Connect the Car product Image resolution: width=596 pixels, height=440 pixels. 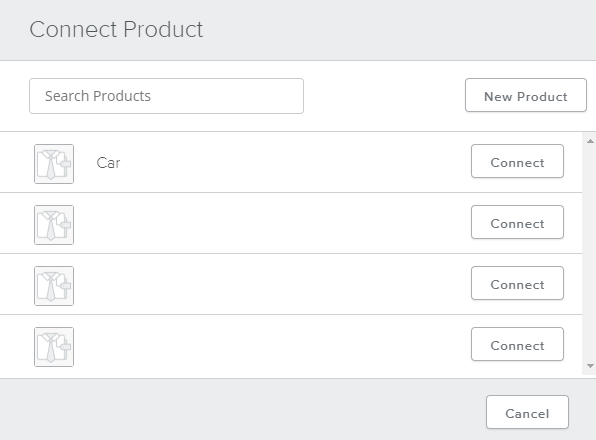[x=517, y=161]
